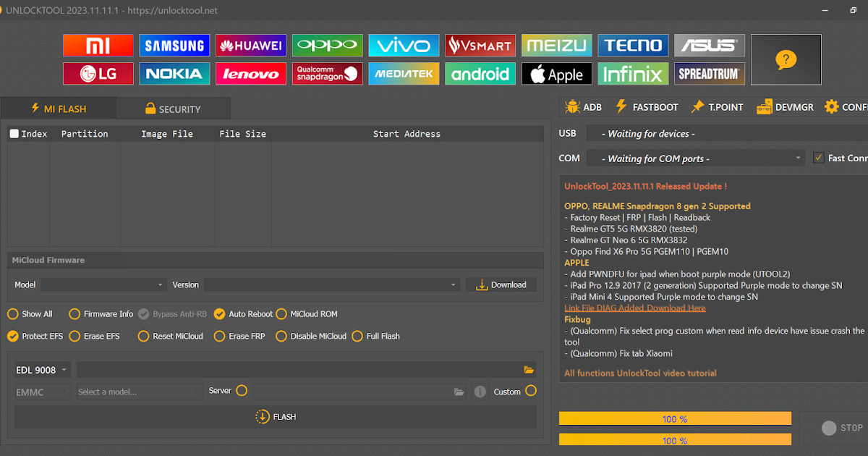Open the Spreadtrum chipset tile
The height and width of the screenshot is (456, 868).
[x=710, y=74]
